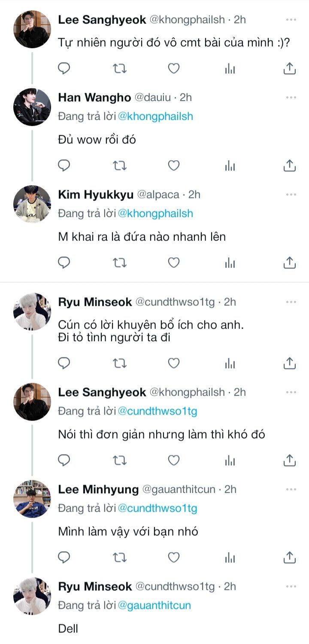Share Lee Sanghyeok's first tweet
Image resolution: width=309 pixels, height=644 pixels.
[290, 68]
